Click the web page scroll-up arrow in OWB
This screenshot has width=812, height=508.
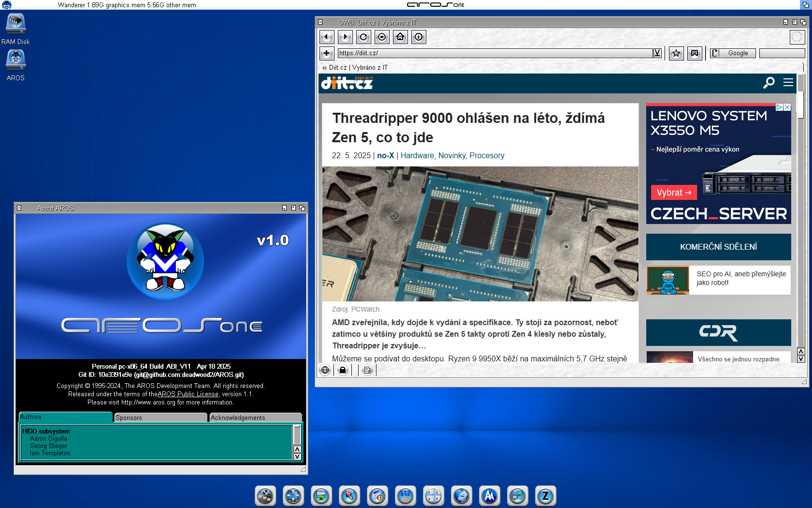coord(801,352)
